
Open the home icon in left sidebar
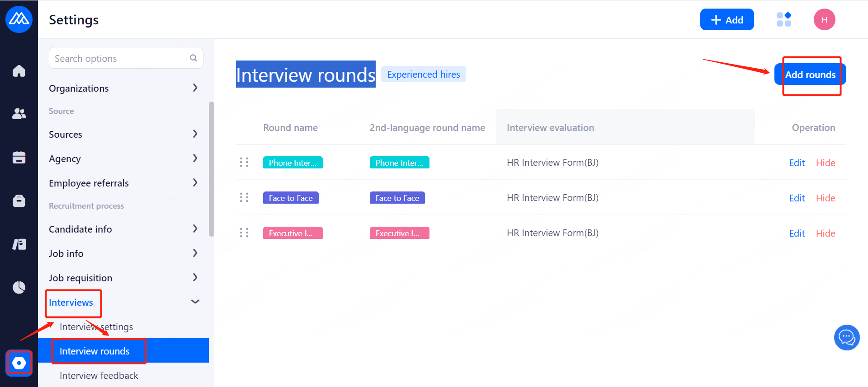point(19,71)
